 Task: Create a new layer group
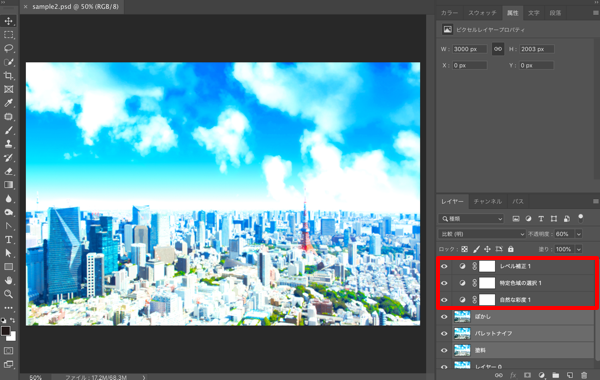(556, 375)
